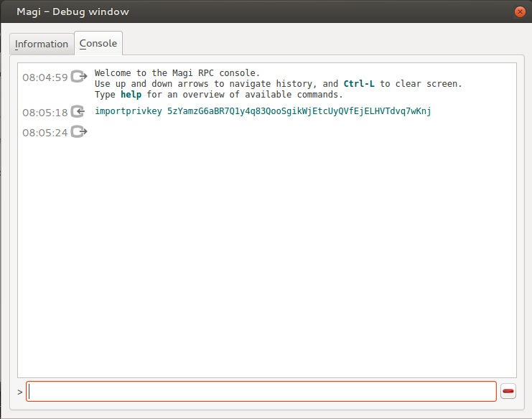The height and width of the screenshot is (419, 532).
Task: Click the bold 'help' word in welcome message
Action: [131, 95]
